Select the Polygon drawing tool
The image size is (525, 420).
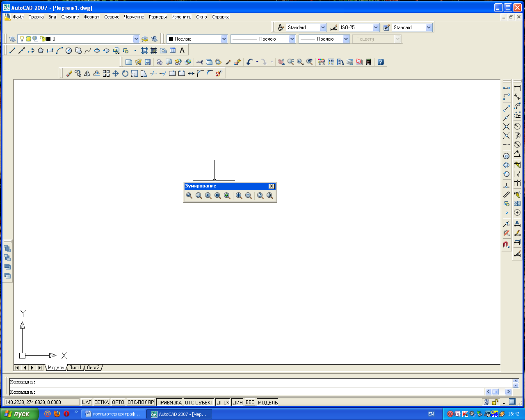[41, 50]
